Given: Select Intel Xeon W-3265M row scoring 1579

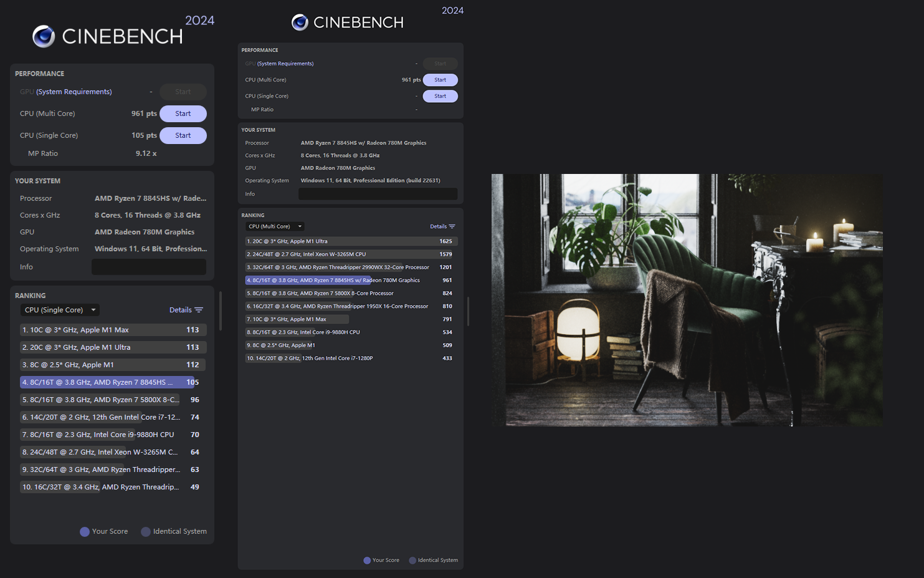Looking at the screenshot, I should coord(351,254).
